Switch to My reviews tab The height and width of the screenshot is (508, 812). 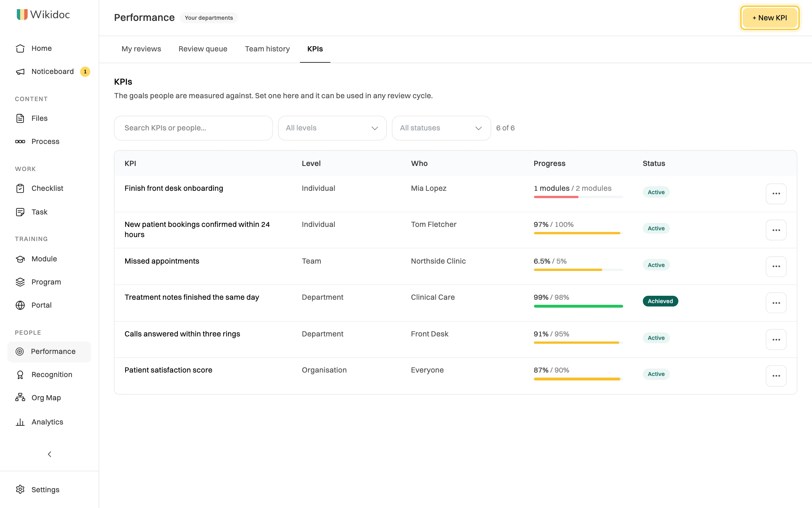tap(141, 49)
